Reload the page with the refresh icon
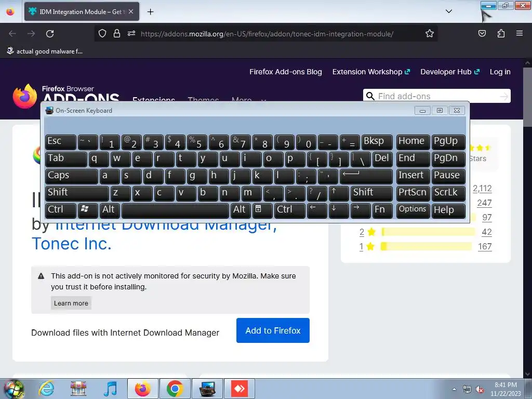This screenshot has height=399, width=532. tap(50, 34)
